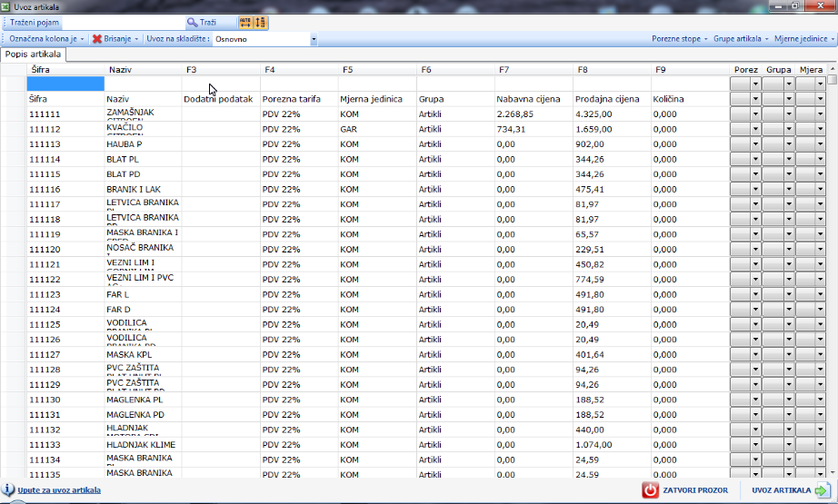The image size is (838, 504).
Task: Click highlighted blue Šifra filter cell
Action: pyautogui.click(x=65, y=84)
